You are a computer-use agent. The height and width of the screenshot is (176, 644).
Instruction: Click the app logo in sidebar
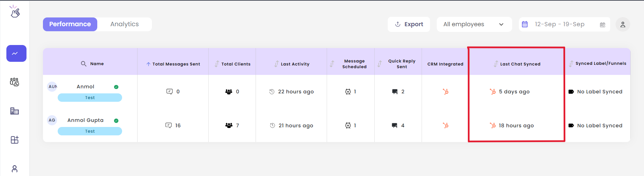(14, 11)
